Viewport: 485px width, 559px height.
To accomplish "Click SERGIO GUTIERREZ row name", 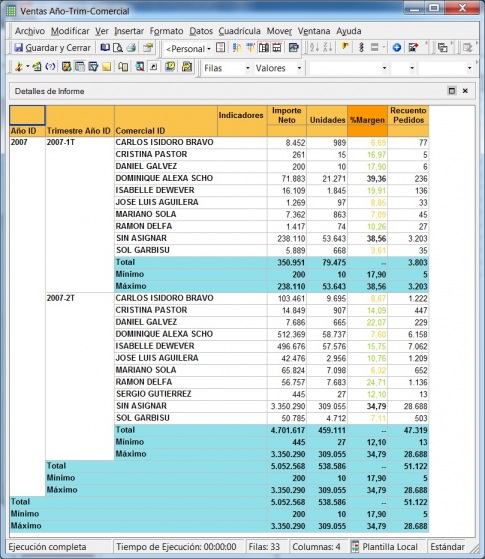I will tap(154, 394).
